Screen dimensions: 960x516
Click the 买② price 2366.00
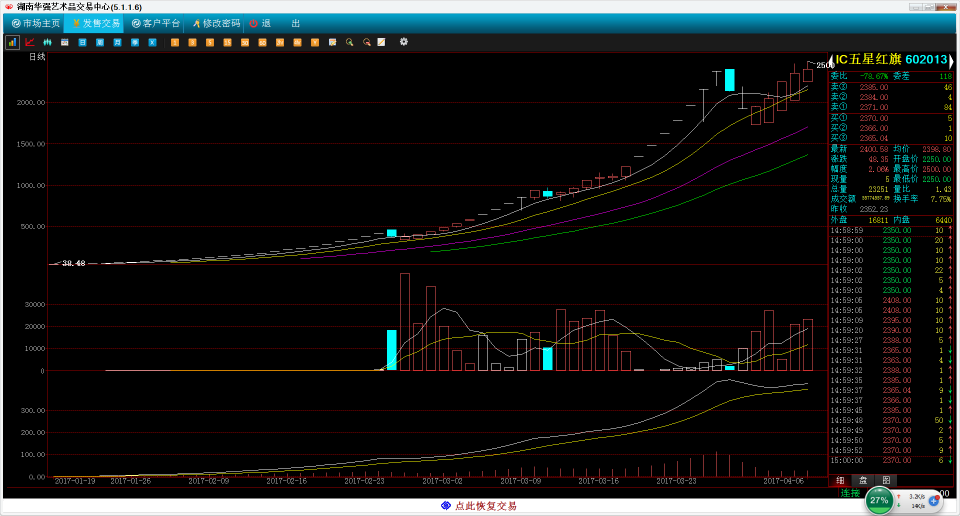click(x=874, y=128)
